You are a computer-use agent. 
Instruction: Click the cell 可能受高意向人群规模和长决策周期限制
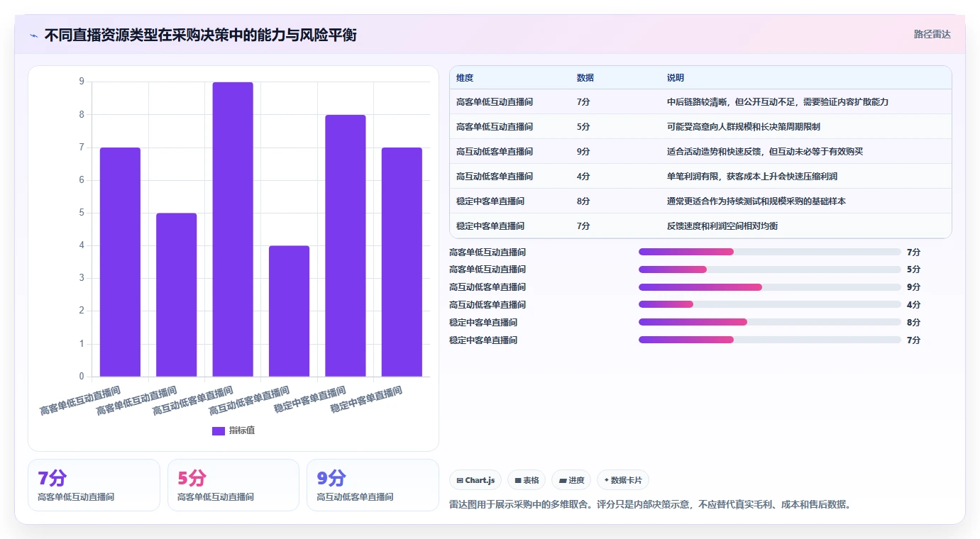pos(744,127)
